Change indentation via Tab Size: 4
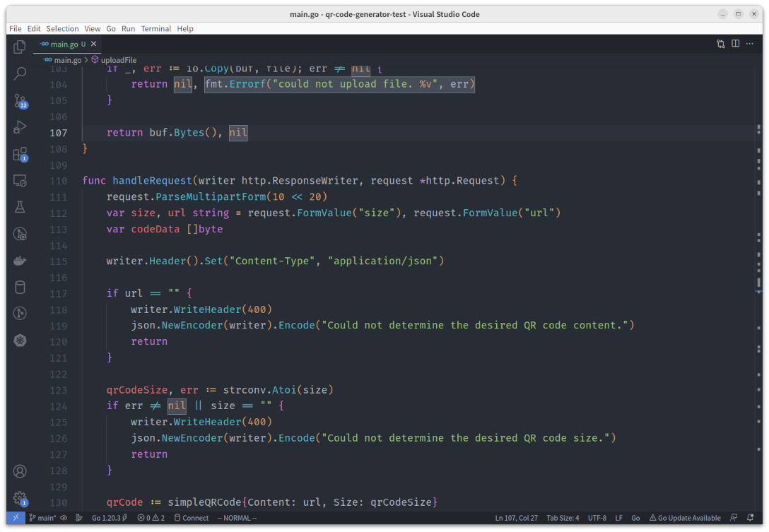 [563, 518]
